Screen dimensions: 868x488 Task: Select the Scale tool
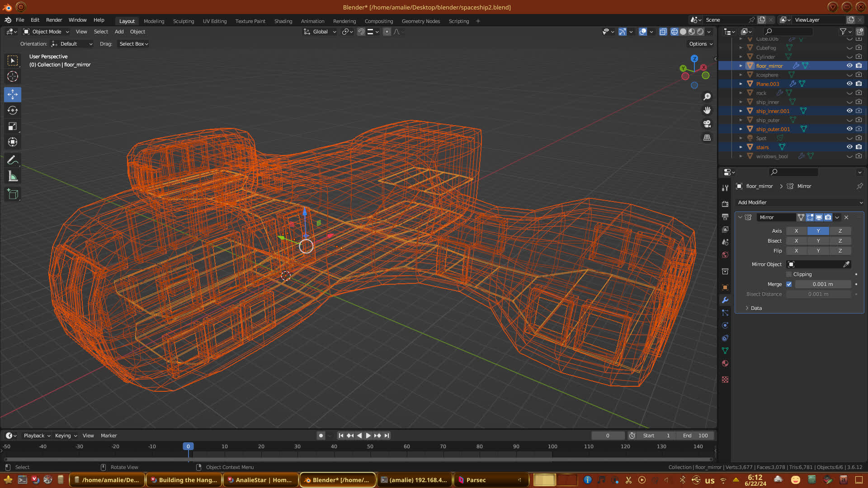coord(13,127)
